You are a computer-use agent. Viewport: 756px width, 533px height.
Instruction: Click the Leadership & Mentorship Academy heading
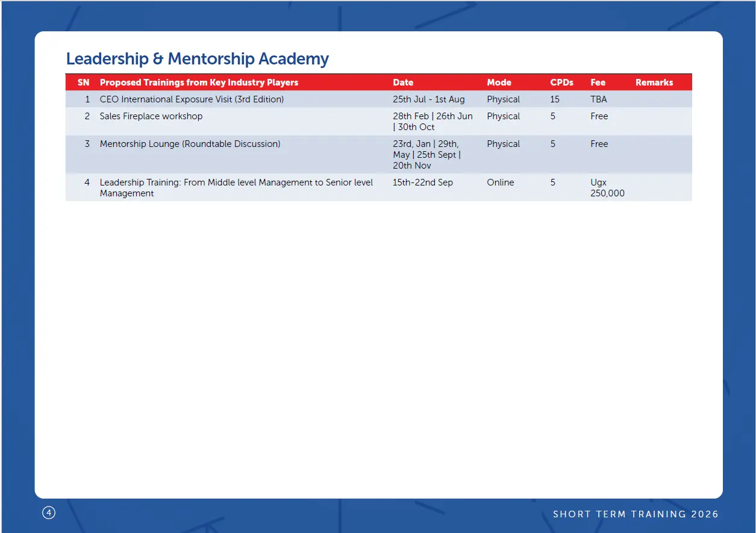(197, 59)
